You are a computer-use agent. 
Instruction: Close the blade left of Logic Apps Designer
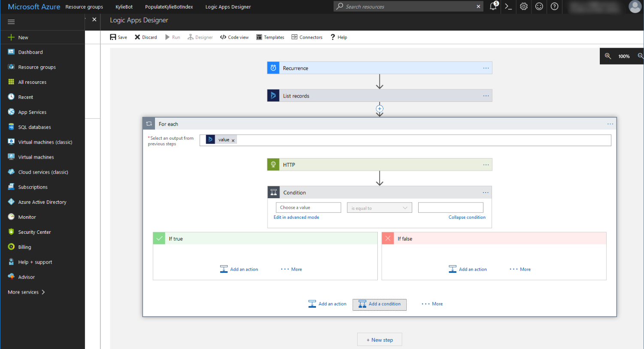click(94, 19)
